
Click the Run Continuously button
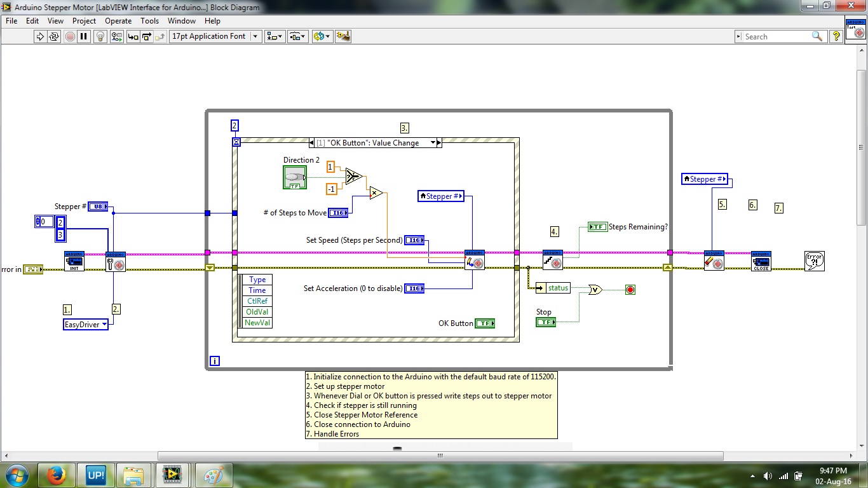55,37
